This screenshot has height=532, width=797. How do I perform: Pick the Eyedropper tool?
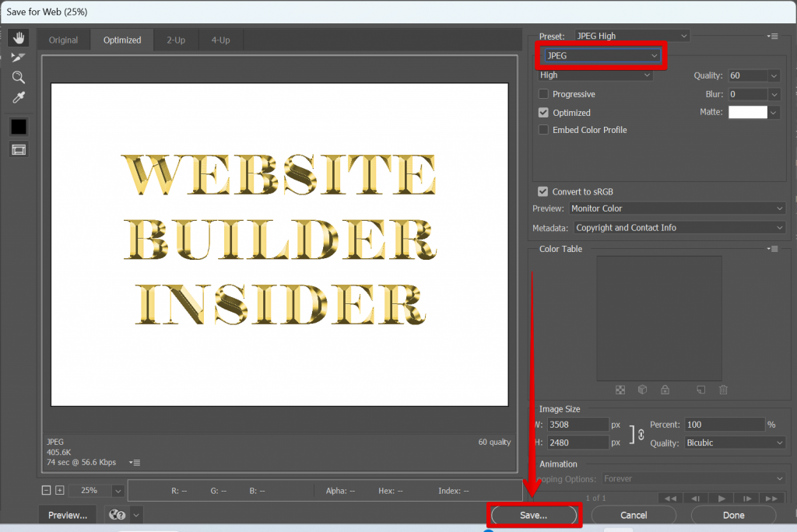pos(18,97)
